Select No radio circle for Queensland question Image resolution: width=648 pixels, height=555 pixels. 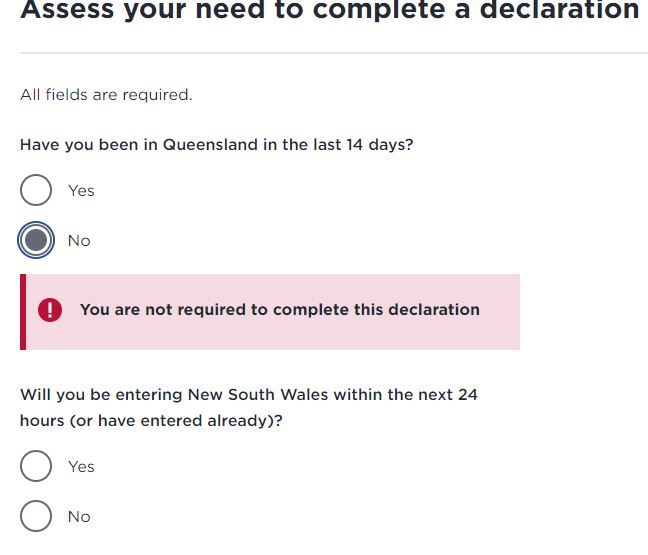(36, 240)
